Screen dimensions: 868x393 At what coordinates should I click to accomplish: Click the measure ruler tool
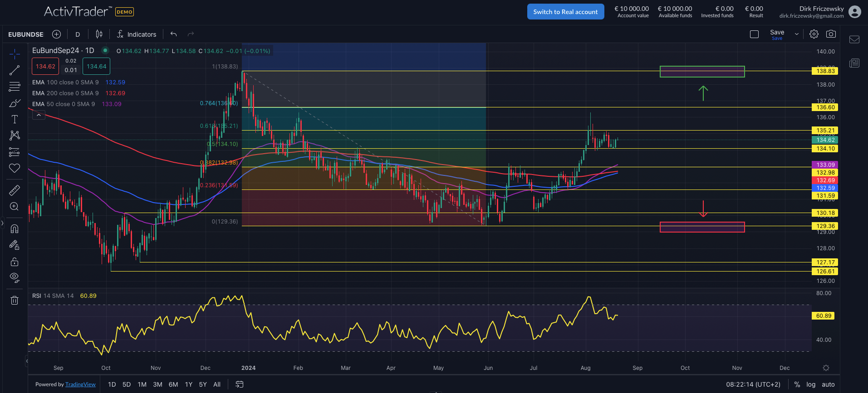click(x=15, y=190)
